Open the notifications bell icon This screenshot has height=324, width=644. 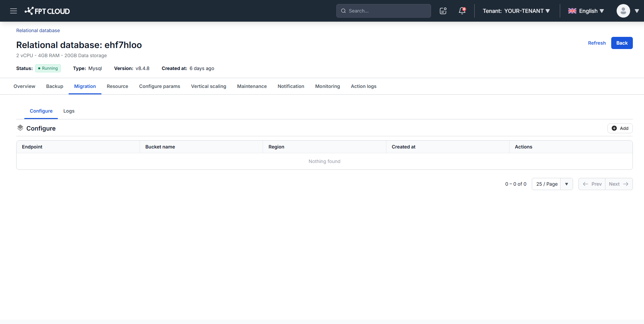click(462, 11)
